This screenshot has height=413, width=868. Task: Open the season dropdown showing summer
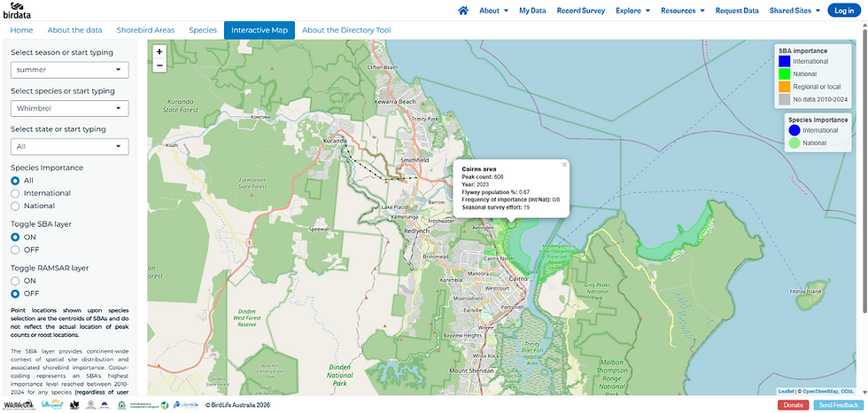[x=70, y=70]
